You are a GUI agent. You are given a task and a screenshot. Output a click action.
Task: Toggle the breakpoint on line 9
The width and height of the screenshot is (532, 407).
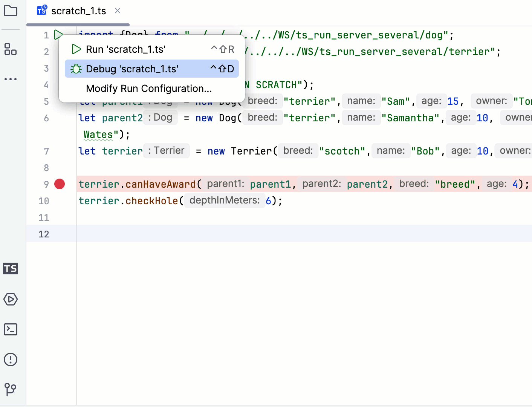click(59, 184)
